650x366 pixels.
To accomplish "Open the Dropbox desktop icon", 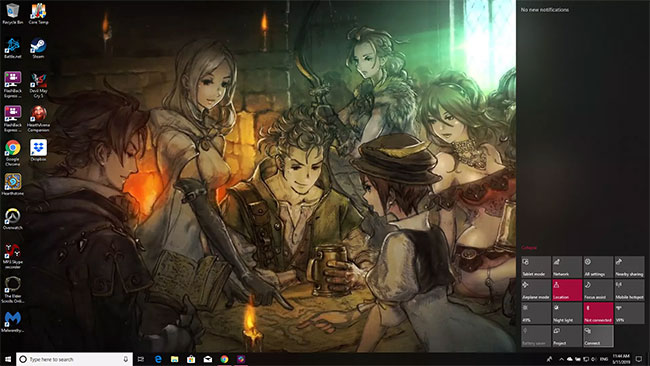I will tap(38, 150).
